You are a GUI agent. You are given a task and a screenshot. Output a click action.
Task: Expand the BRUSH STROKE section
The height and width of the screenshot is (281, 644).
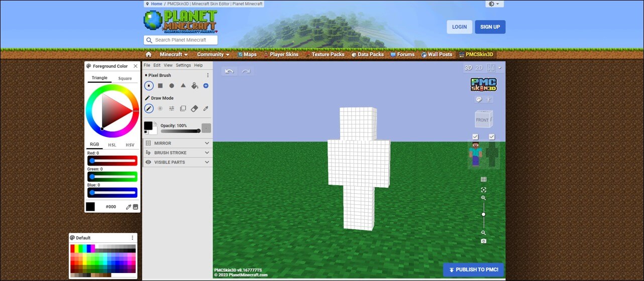click(177, 153)
